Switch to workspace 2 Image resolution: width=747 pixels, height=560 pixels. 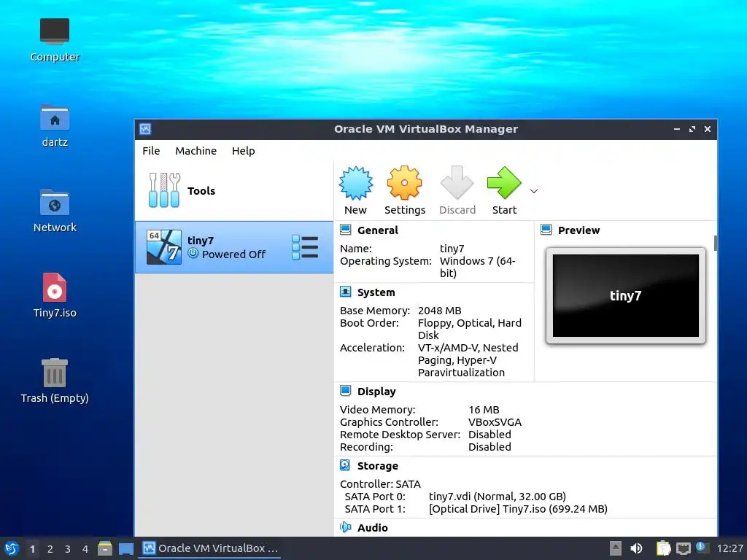[50, 549]
